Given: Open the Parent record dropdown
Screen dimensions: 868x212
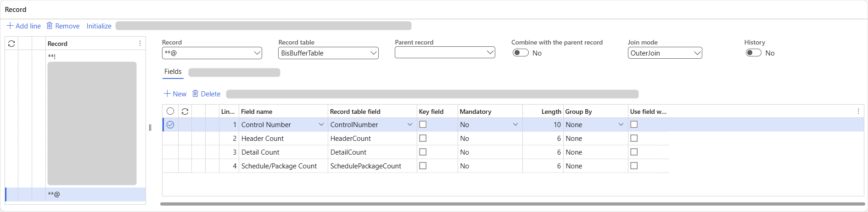Looking at the screenshot, I should pyautogui.click(x=490, y=53).
